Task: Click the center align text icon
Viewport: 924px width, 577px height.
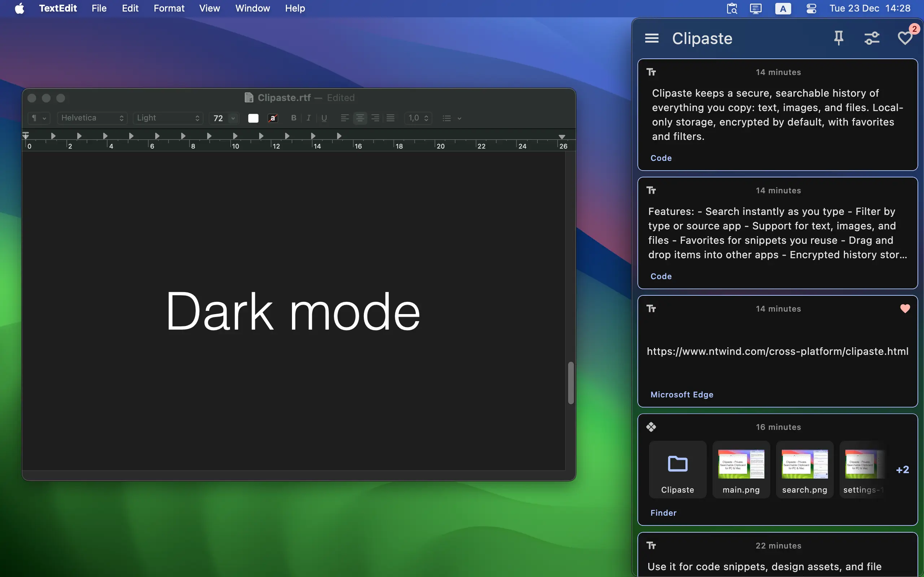Action: click(359, 118)
